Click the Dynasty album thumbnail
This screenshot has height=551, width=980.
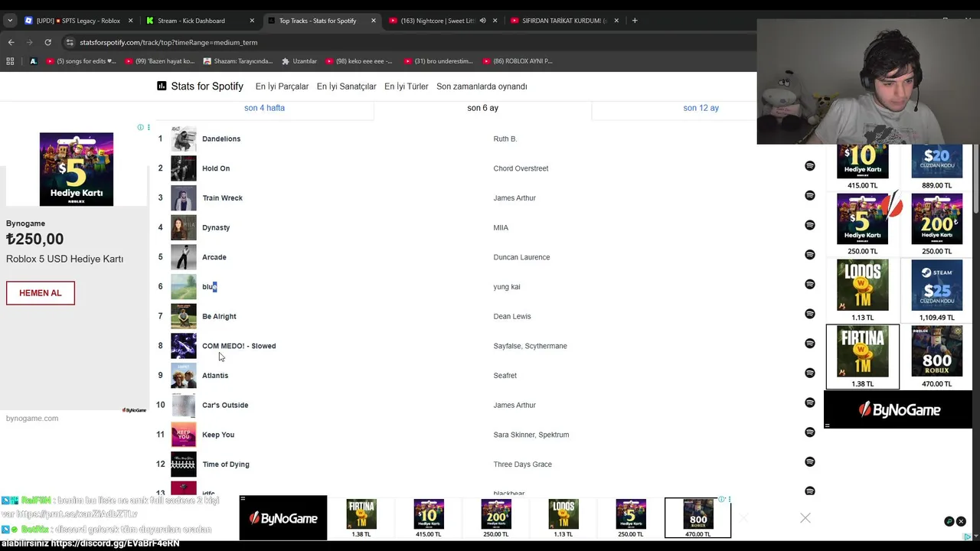tap(183, 227)
